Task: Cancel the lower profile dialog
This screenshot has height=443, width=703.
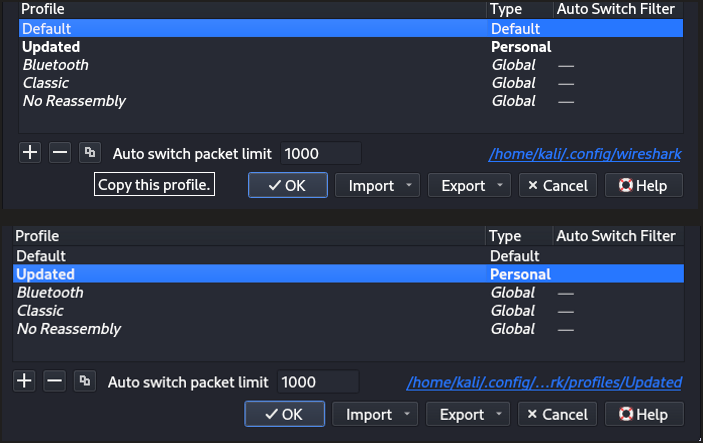Action: point(557,414)
